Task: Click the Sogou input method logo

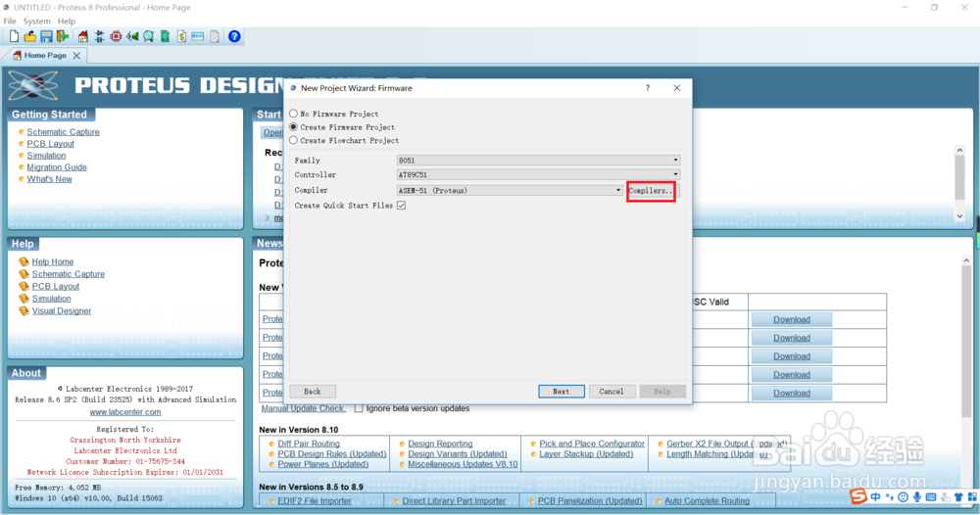Action: [x=858, y=496]
